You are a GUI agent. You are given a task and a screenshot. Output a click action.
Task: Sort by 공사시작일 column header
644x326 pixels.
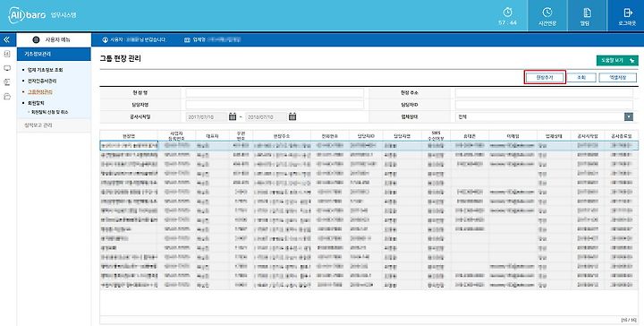click(588, 135)
